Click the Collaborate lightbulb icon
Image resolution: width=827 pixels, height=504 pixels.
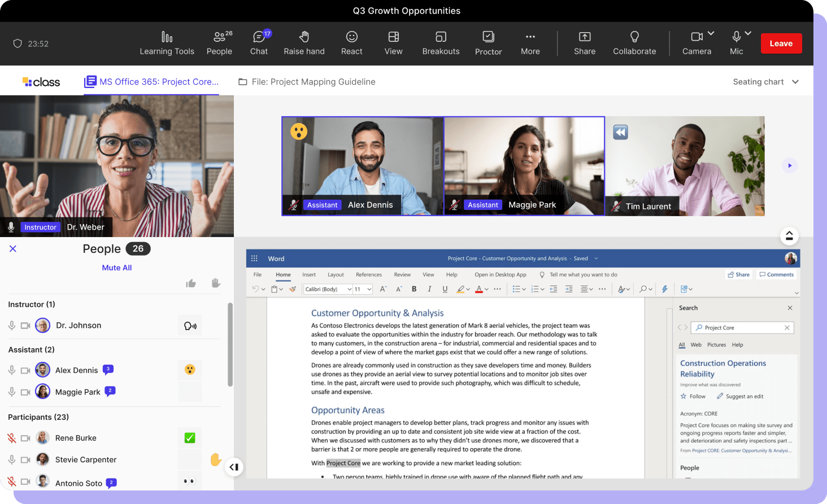(x=634, y=37)
